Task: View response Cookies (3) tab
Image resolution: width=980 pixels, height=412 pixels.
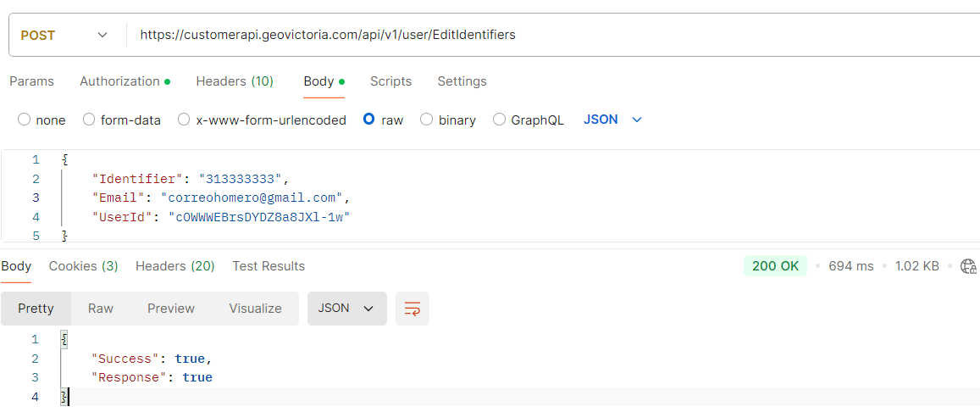Action: click(83, 266)
